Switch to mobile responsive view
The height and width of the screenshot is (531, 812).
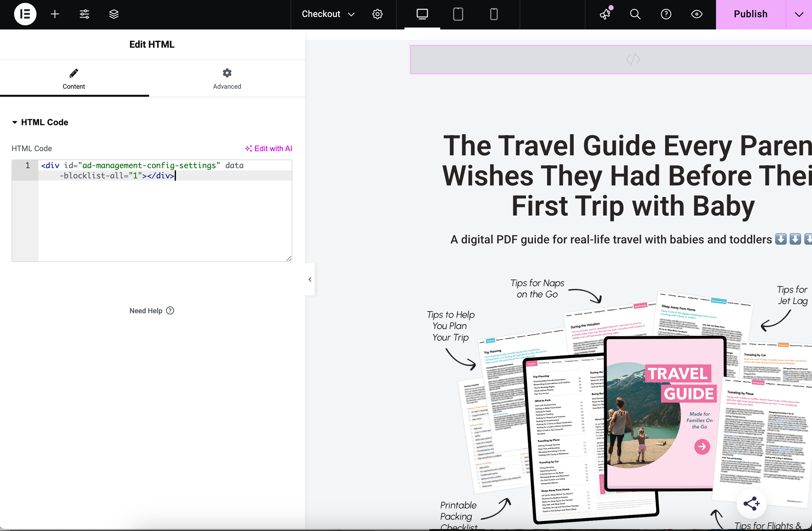(x=494, y=14)
